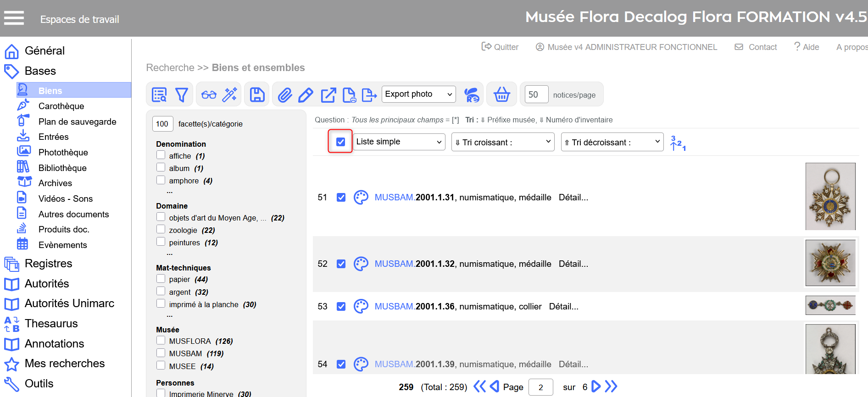This screenshot has width=868, height=397.
Task: Open Carothèque in the sidebar
Action: tap(61, 106)
